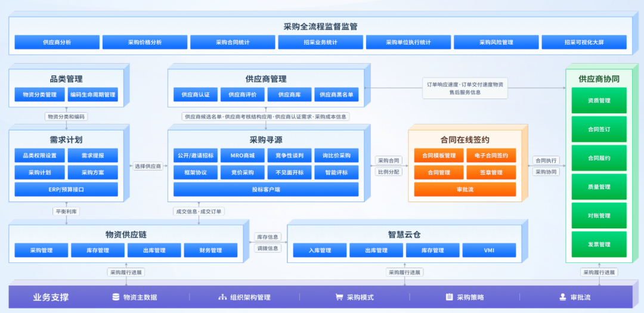Viewport: 644px width, 313px height.
Task: Open the green 质量管理 module
Action: (x=599, y=187)
